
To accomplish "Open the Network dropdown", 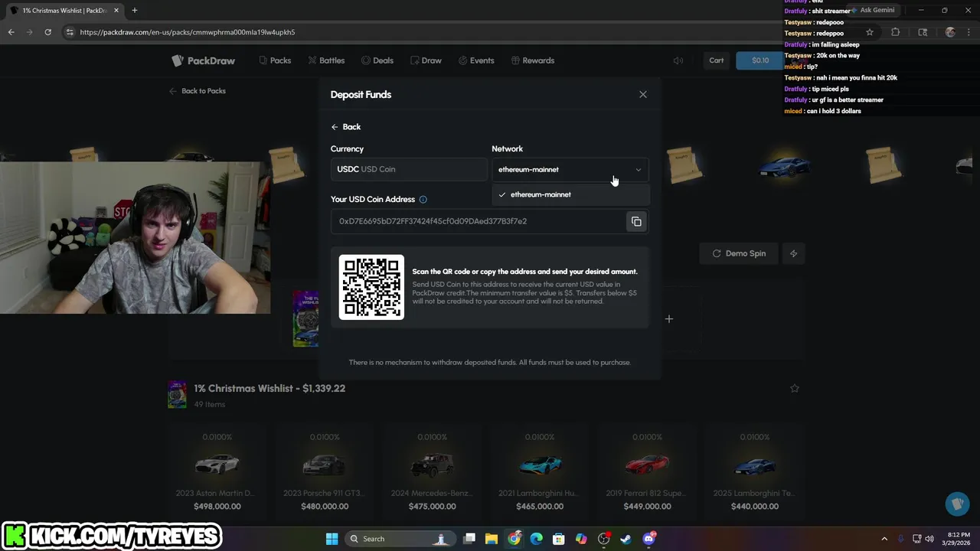I will (x=570, y=169).
